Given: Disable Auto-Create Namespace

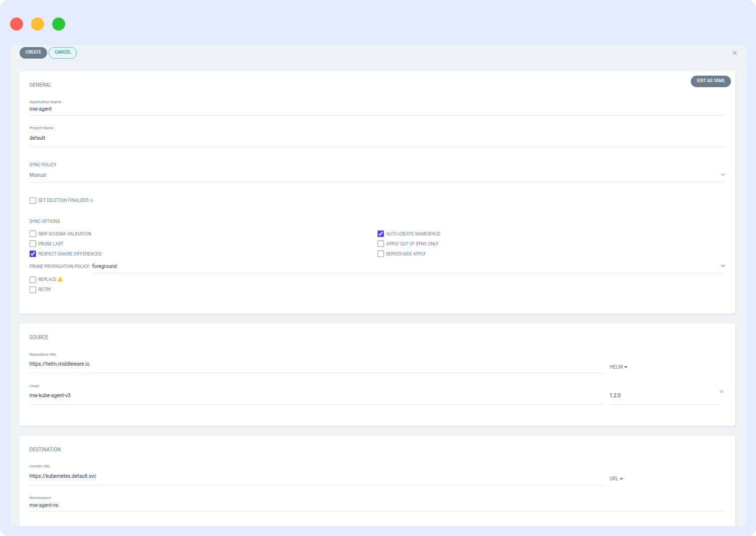Looking at the screenshot, I should pyautogui.click(x=381, y=233).
